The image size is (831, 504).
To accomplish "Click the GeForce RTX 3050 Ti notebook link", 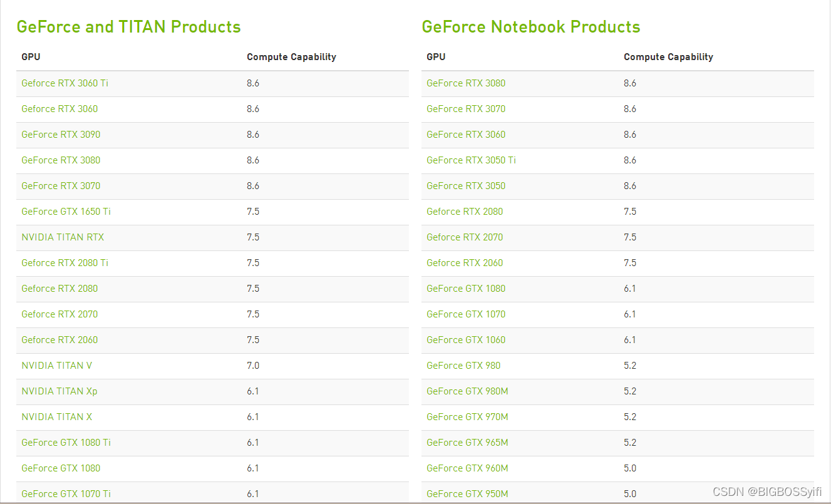I will pos(471,160).
